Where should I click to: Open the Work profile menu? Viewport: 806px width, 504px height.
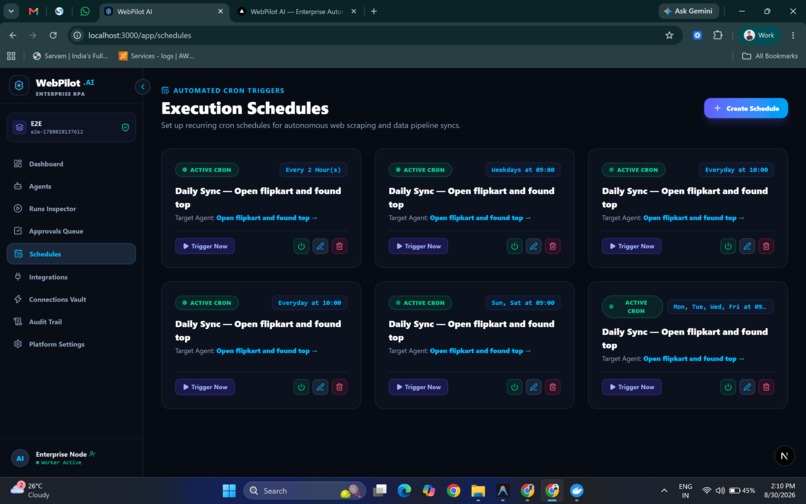coord(759,35)
